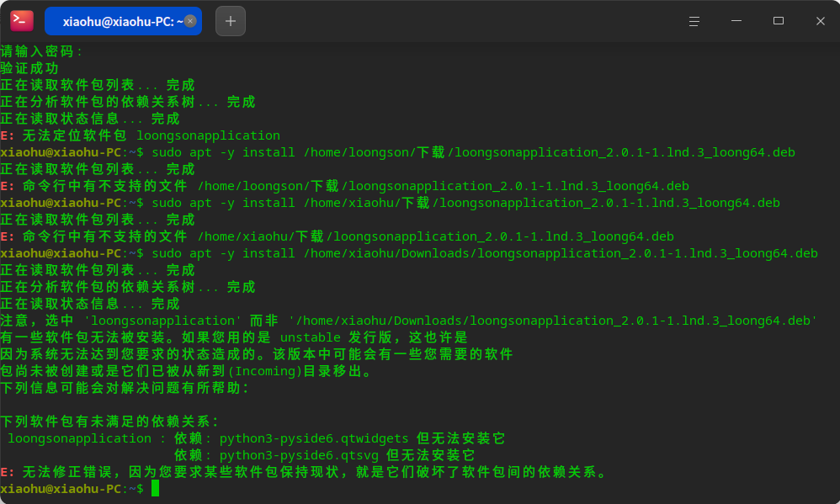Viewport: 840px width, 504px height.
Task: Click the terminal application icon
Action: click(21, 21)
